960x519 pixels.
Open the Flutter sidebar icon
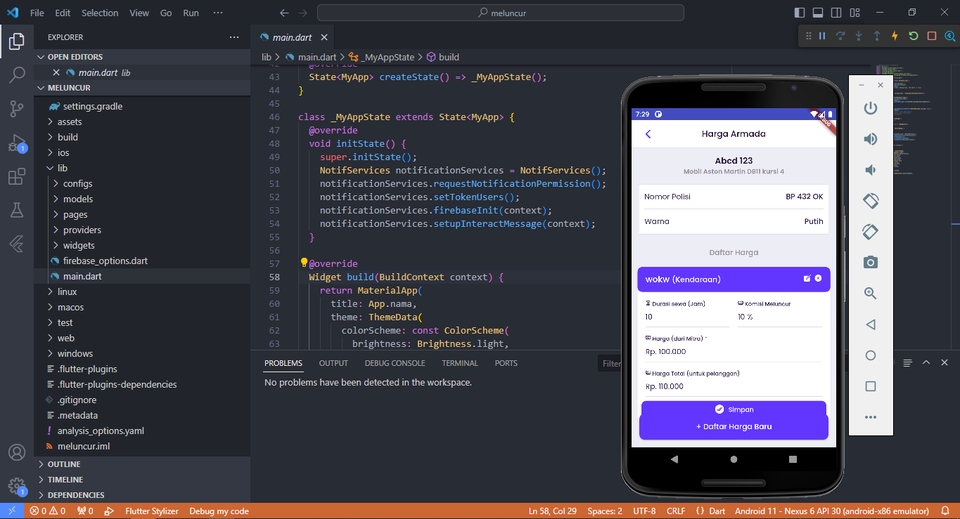(x=17, y=244)
